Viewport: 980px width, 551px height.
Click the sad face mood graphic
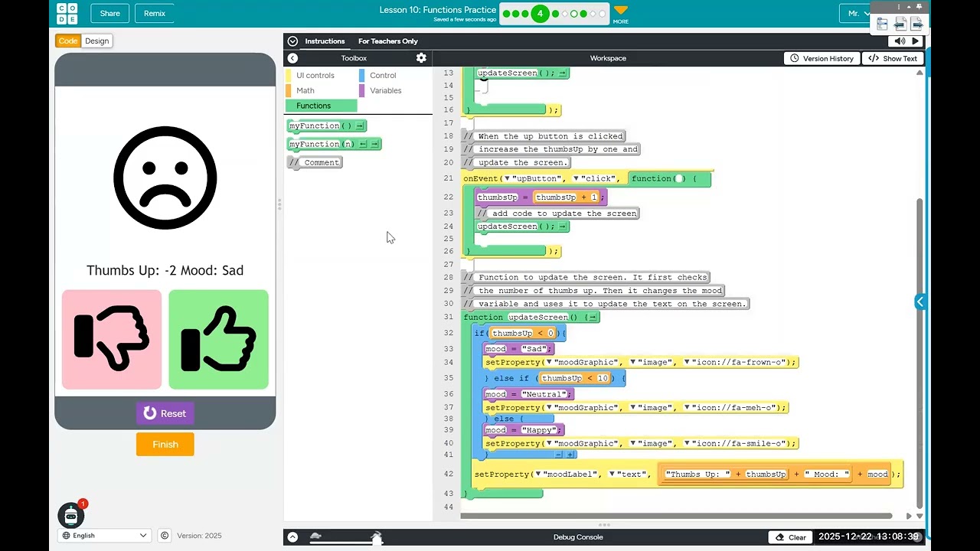[165, 178]
